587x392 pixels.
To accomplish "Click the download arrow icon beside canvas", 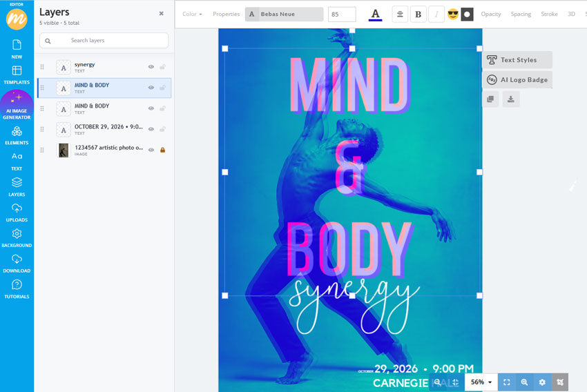I will [510, 99].
